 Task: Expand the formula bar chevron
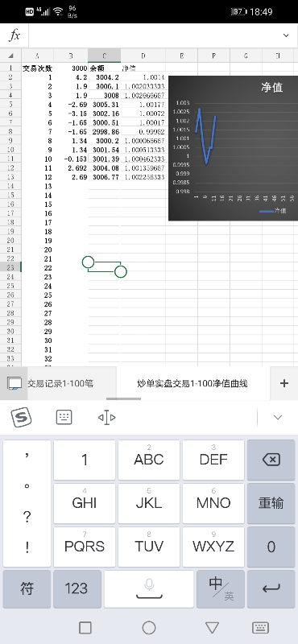286,35
